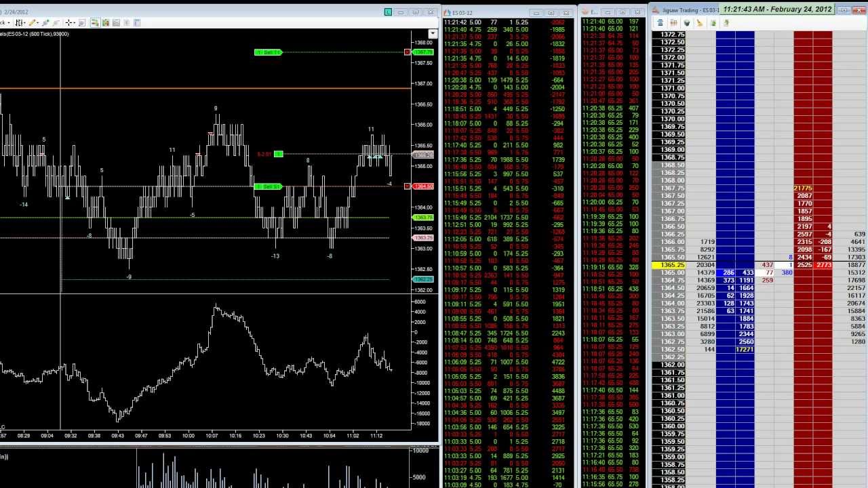Image resolution: width=868 pixels, height=488 pixels.
Task: Select the green '1 Sell S1' order tag
Action: (x=268, y=186)
